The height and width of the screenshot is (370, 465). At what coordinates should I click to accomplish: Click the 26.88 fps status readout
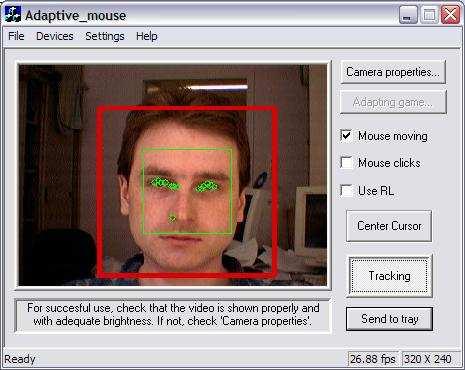(x=373, y=359)
